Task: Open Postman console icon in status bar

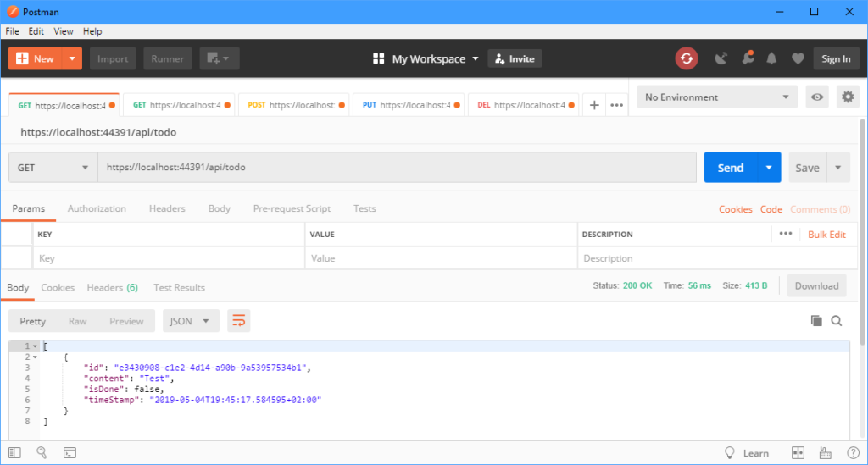Action: pyautogui.click(x=70, y=453)
